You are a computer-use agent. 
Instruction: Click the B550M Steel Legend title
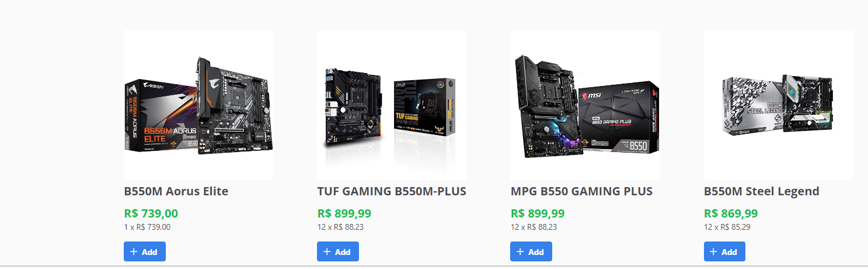pos(762,191)
